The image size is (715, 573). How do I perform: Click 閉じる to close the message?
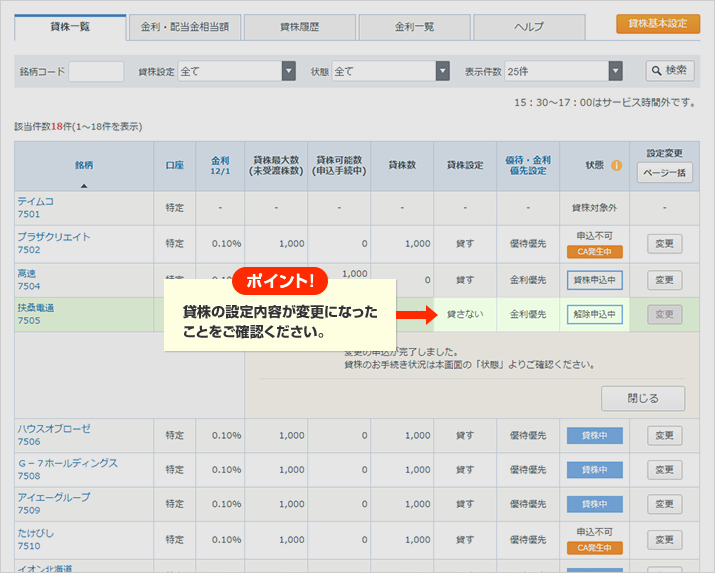tap(642, 398)
